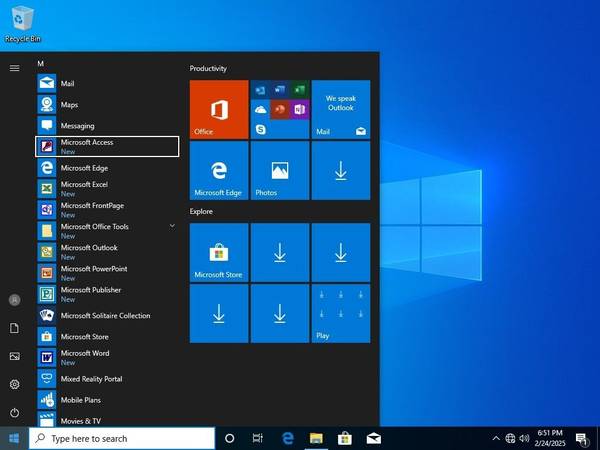This screenshot has width=600, height=450.
Task: Open the Photos tile
Action: [x=279, y=170]
